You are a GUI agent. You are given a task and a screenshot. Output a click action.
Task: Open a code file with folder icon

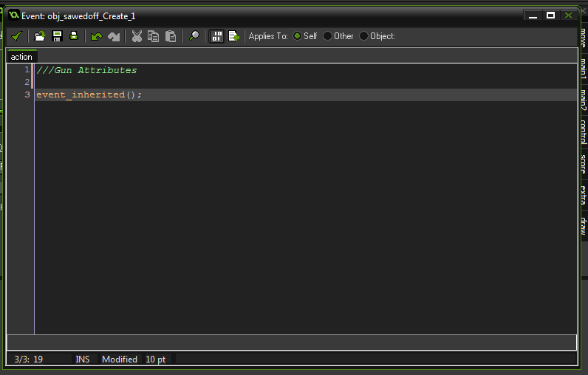pos(39,36)
